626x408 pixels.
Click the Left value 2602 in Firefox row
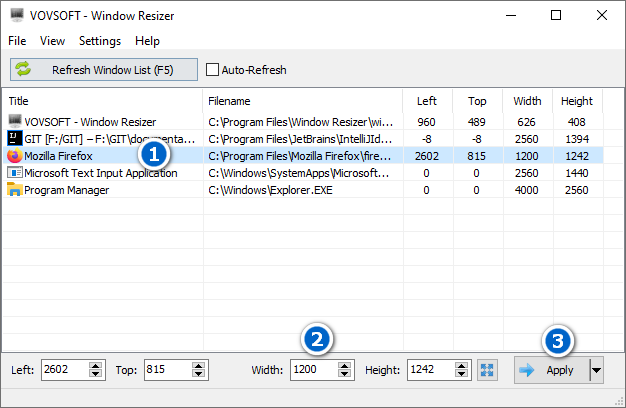coord(427,156)
